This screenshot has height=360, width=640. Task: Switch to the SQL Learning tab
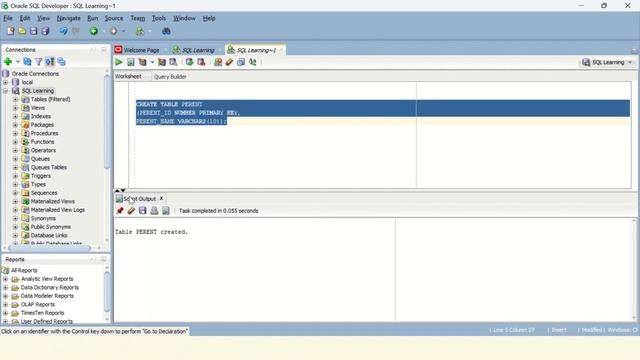point(198,50)
